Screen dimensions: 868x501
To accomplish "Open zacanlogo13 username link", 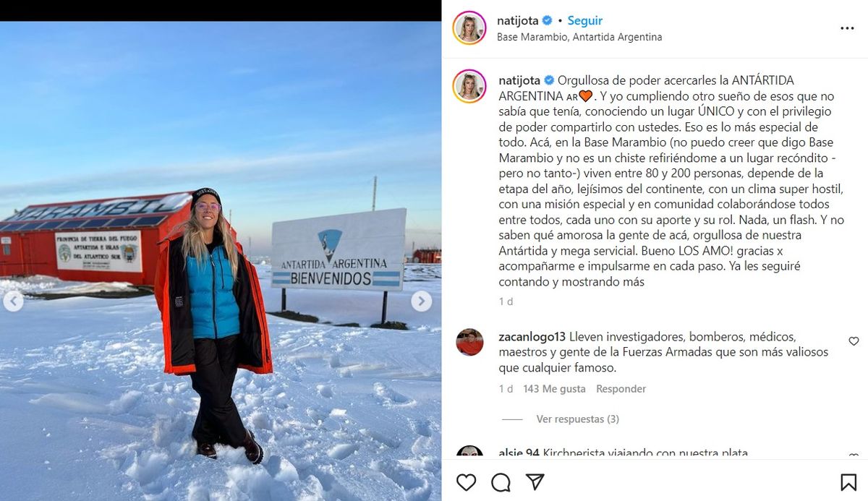I will coord(532,337).
